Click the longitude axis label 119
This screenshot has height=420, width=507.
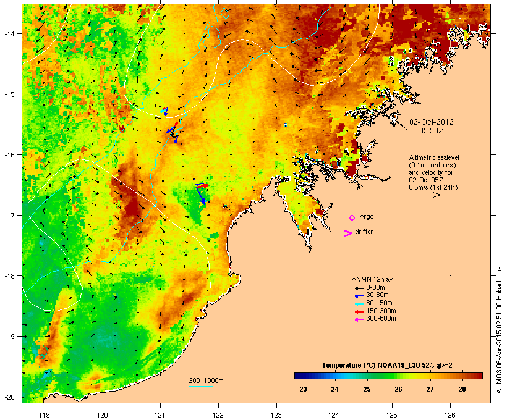(x=45, y=415)
